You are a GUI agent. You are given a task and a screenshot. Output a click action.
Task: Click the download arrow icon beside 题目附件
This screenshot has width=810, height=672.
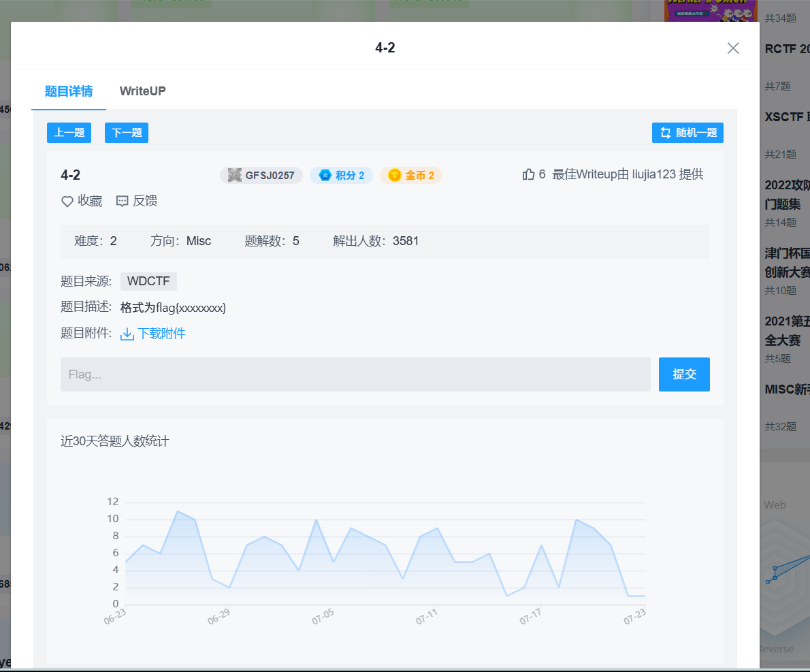tap(126, 334)
